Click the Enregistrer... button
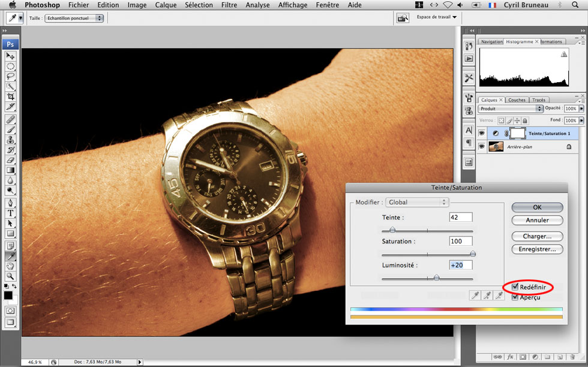The image size is (588, 367). click(538, 249)
